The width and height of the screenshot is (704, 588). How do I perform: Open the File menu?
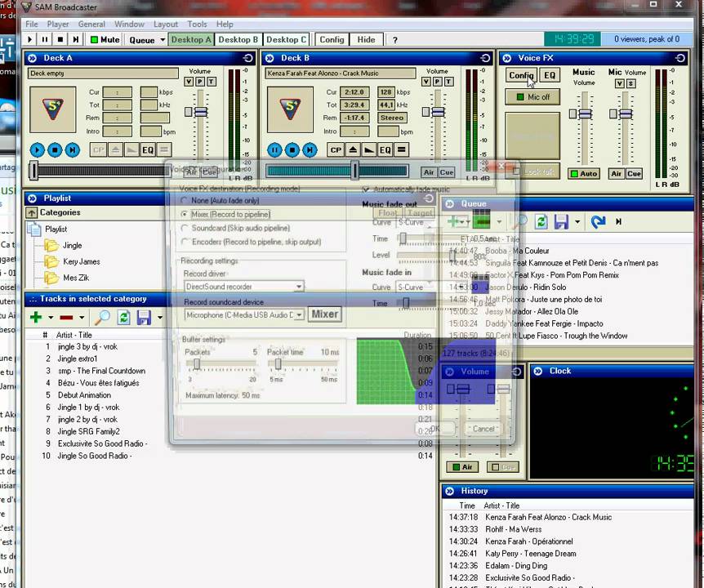[31, 24]
